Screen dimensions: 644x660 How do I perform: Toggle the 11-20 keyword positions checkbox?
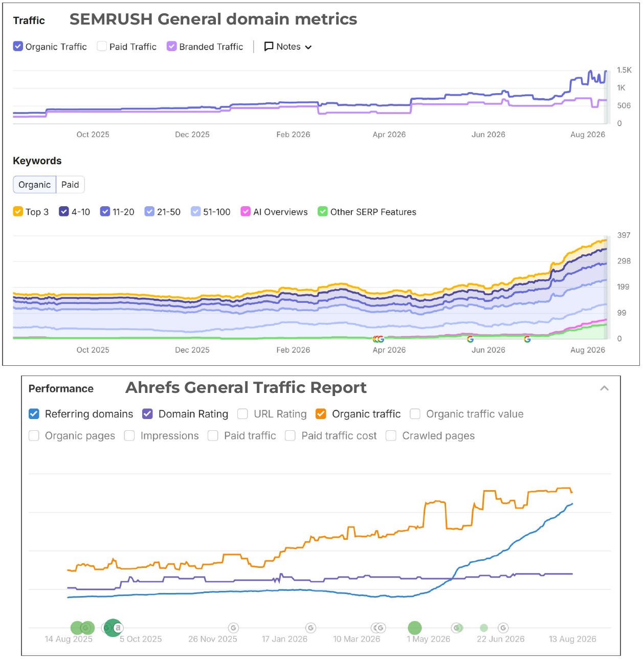(105, 211)
